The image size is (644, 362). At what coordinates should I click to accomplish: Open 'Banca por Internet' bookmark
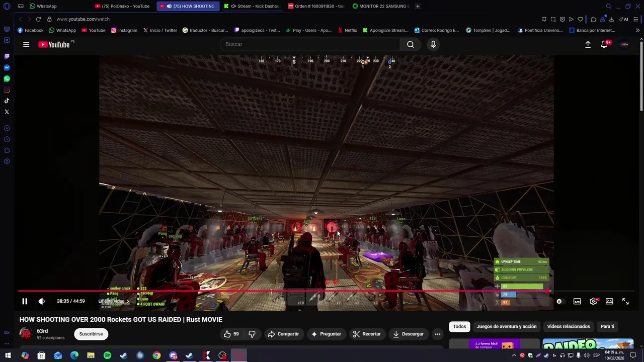(x=592, y=30)
